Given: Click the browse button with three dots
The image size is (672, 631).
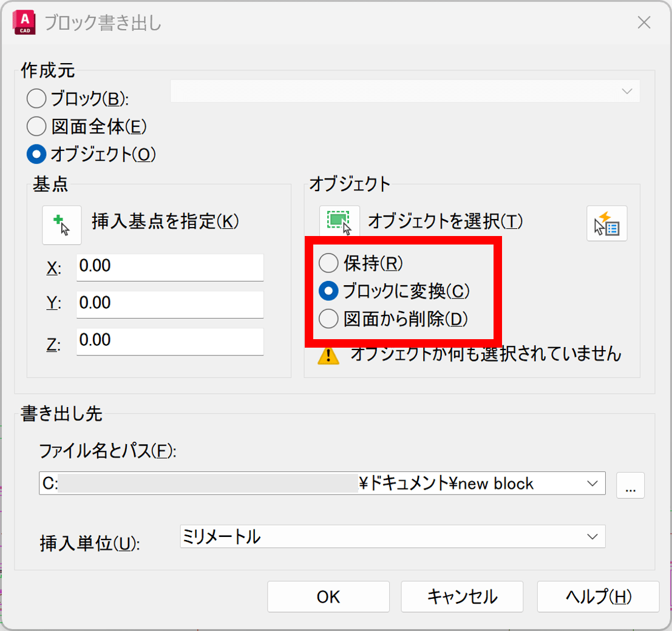Looking at the screenshot, I should point(630,485).
